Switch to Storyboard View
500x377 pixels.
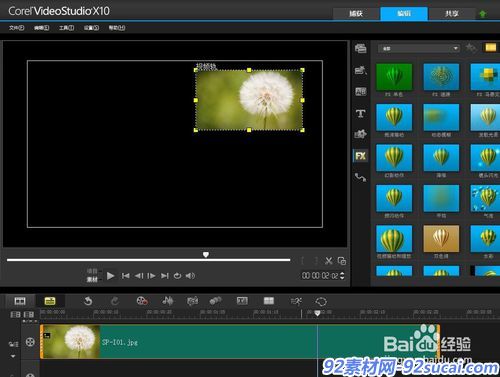coord(20,301)
